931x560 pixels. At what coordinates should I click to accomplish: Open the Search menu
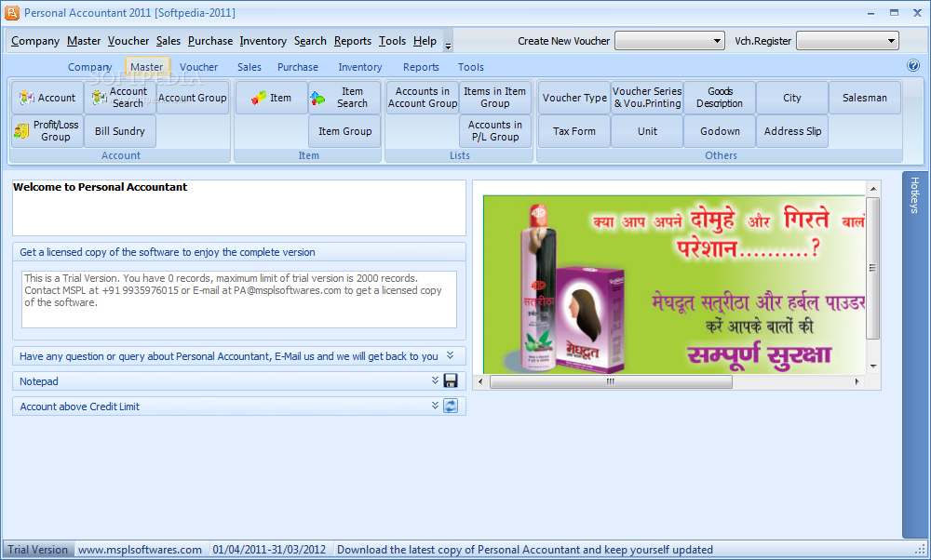[310, 41]
